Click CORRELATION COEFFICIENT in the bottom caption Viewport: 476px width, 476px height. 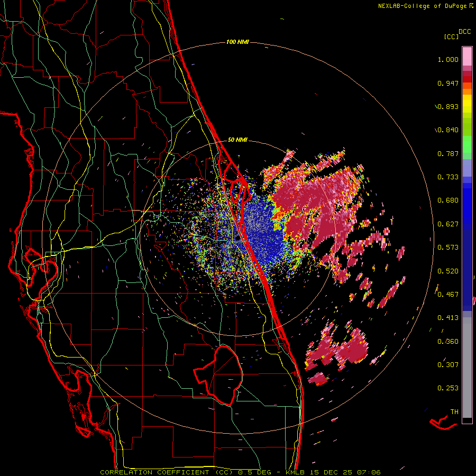click(x=154, y=472)
